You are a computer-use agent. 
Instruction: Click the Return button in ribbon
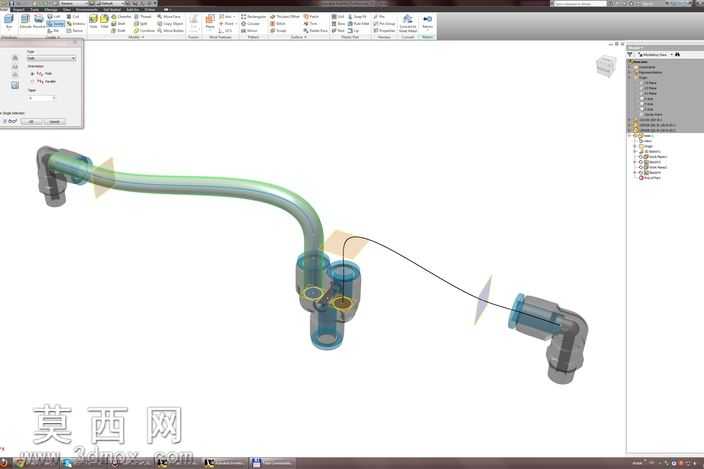coord(427,22)
